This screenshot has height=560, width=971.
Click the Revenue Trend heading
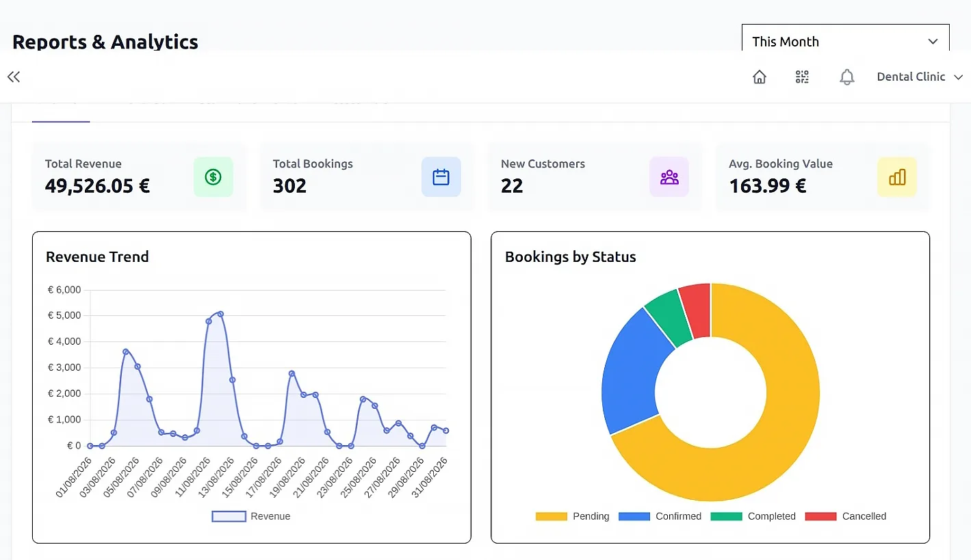97,257
